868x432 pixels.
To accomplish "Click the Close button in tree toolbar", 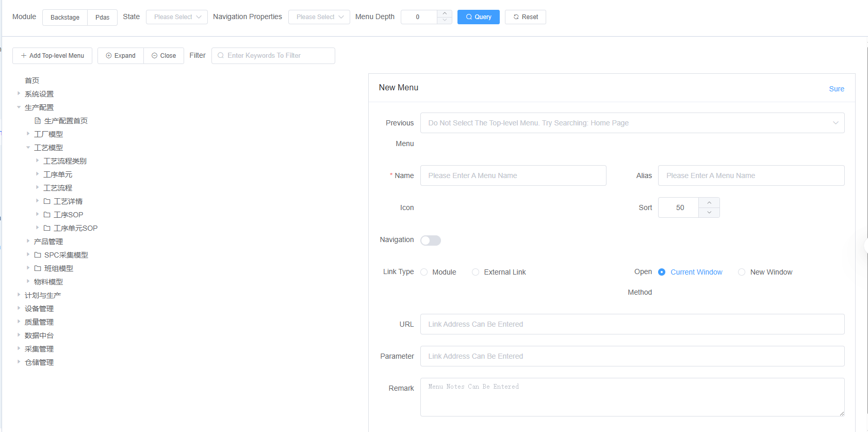I will [164, 56].
